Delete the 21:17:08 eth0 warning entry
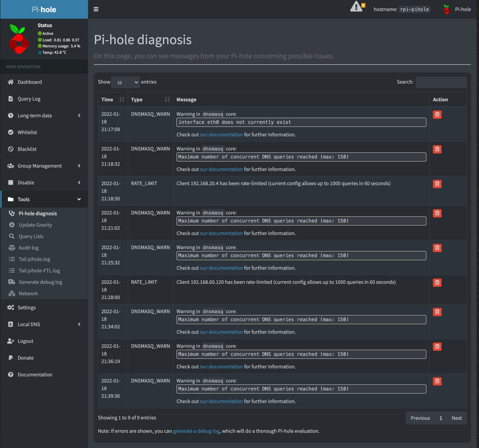The height and width of the screenshot is (448, 479). 437,114
